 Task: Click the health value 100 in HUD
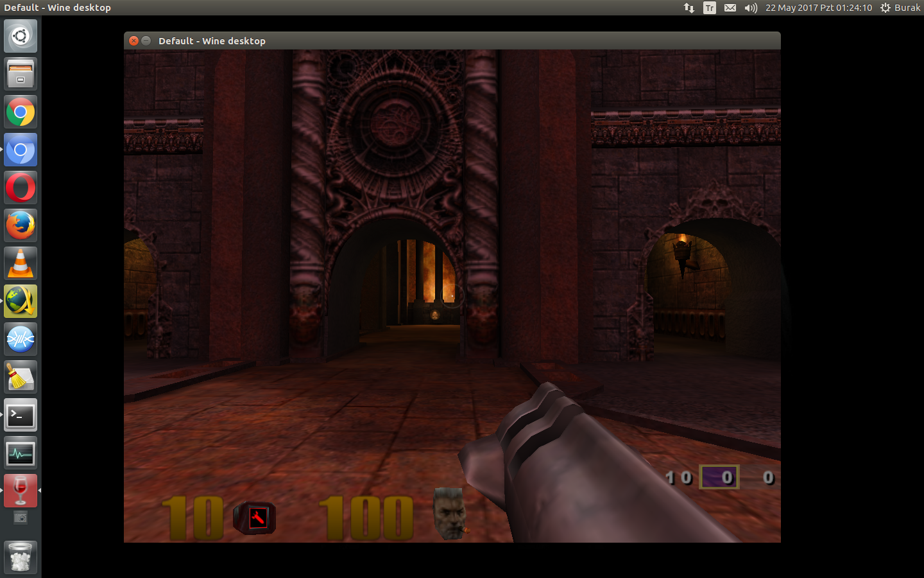pos(366,518)
